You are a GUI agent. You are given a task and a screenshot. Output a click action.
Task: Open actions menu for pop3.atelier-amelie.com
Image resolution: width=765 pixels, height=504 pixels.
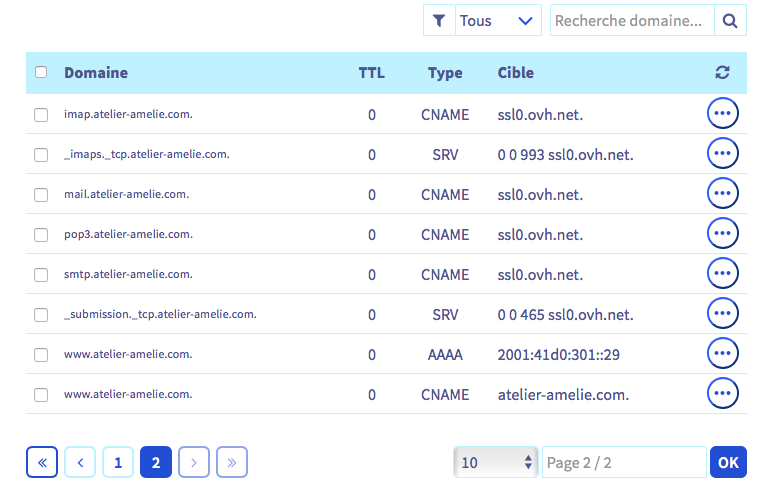tap(722, 234)
